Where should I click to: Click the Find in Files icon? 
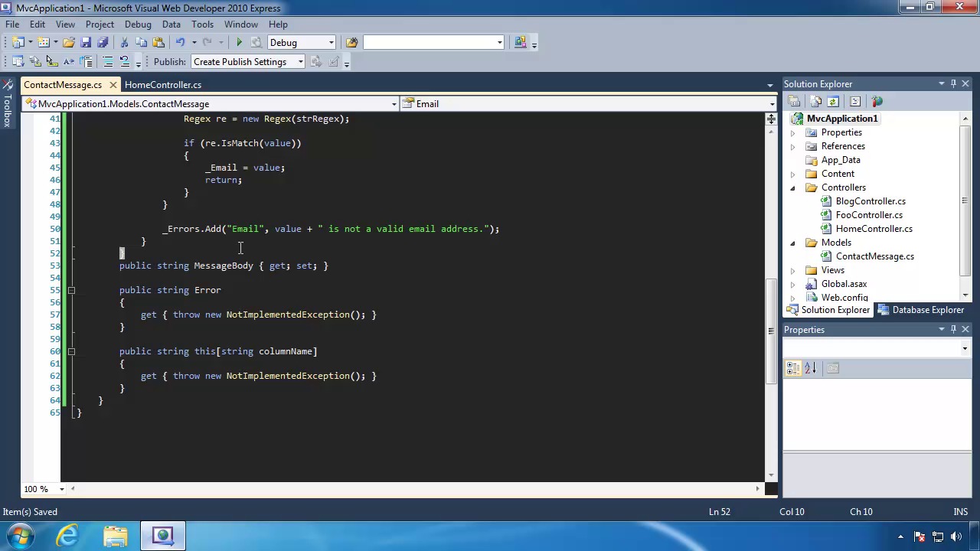tap(351, 42)
